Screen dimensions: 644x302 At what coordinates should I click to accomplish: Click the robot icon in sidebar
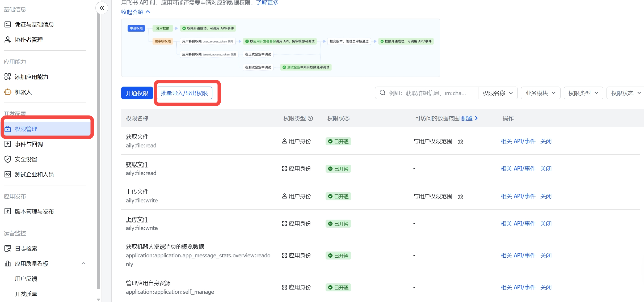point(8,92)
